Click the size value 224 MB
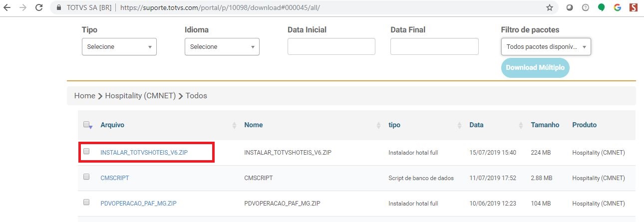Viewport: 644px width, 222px height. point(541,152)
